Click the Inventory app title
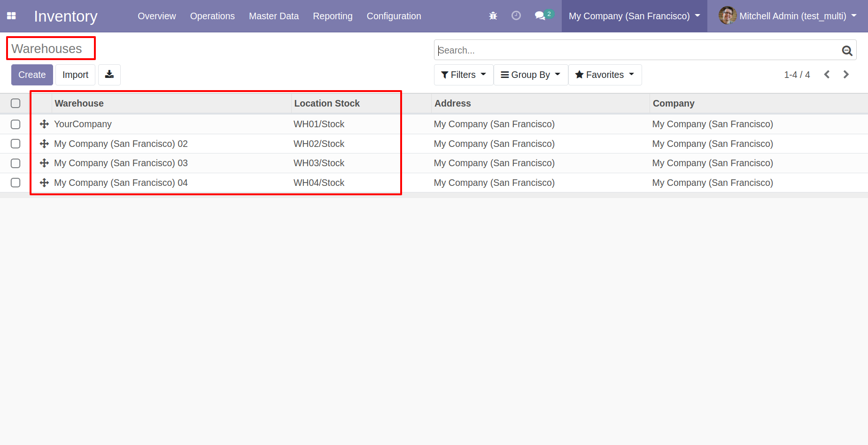 point(66,16)
